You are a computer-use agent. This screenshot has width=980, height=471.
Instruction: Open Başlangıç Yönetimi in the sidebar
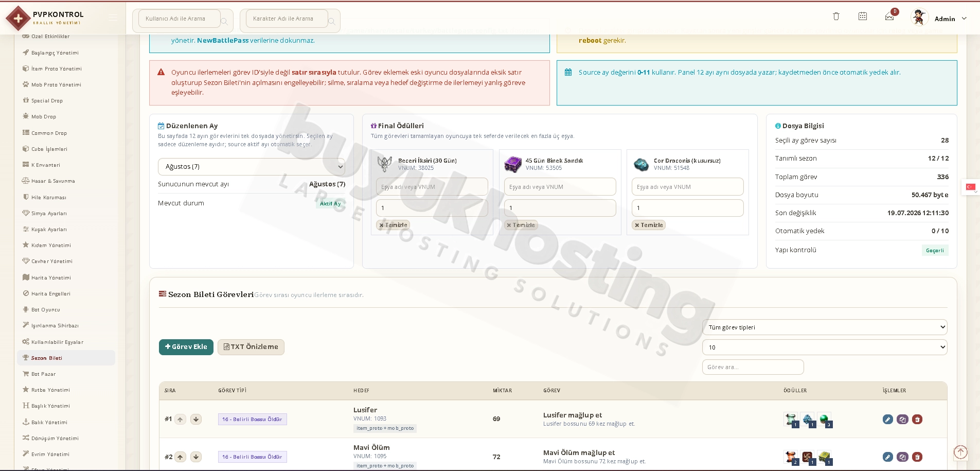[55, 53]
